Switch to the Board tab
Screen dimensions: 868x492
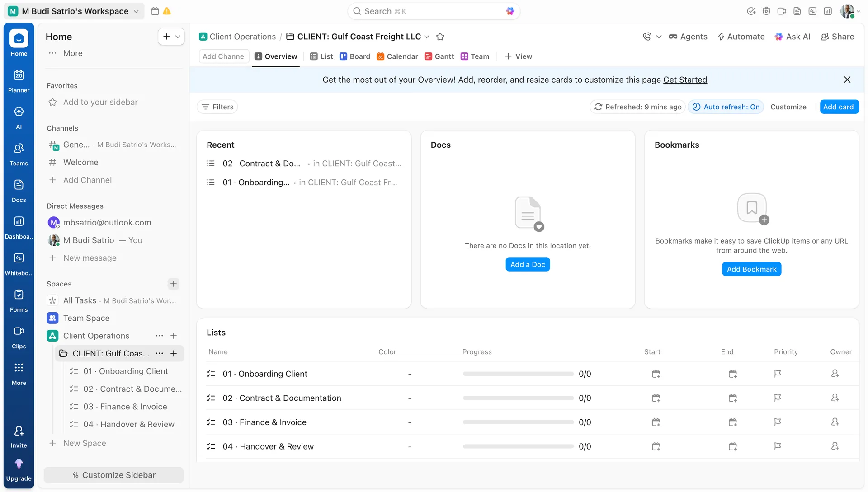pyautogui.click(x=355, y=56)
